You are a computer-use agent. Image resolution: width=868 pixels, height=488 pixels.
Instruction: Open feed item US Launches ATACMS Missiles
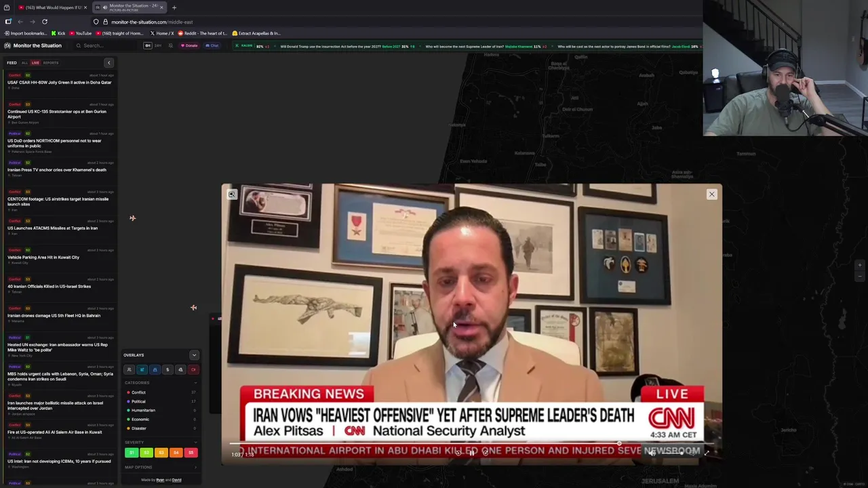59,227
